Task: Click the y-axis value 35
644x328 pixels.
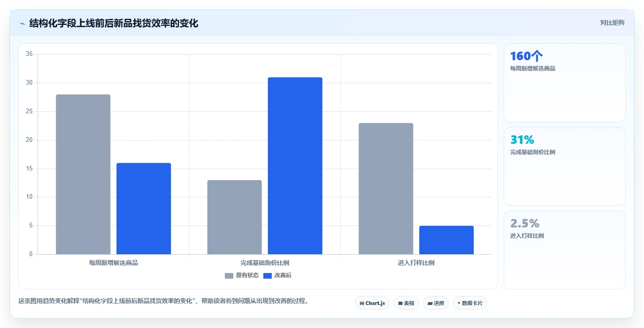Action: pos(29,54)
